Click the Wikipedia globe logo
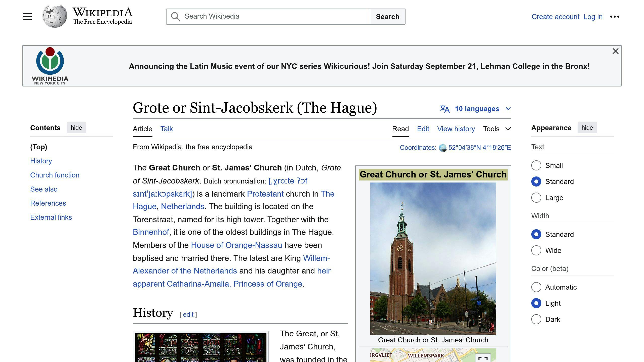The height and width of the screenshot is (362, 644). click(x=55, y=17)
